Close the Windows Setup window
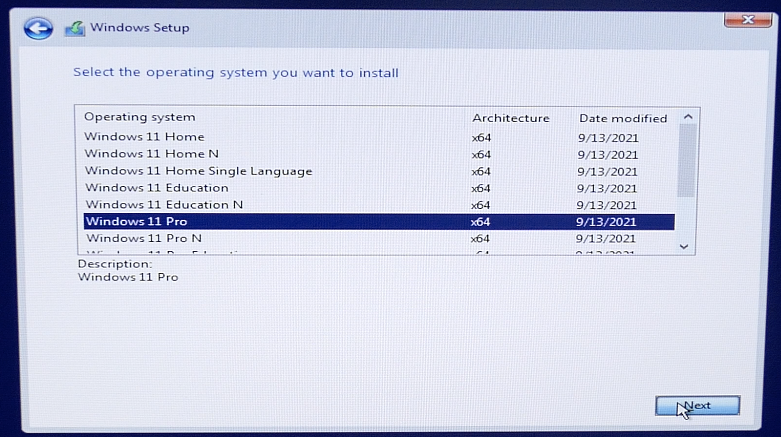Viewport: 781px width, 437px height. (748, 20)
